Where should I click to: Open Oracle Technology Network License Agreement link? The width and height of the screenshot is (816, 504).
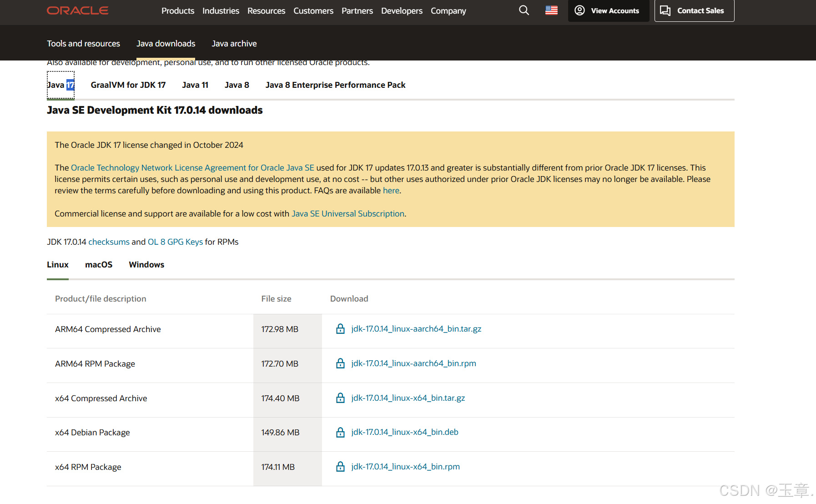[192, 168]
